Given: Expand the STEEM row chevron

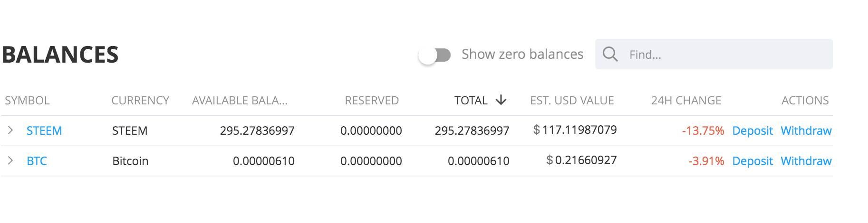Looking at the screenshot, I should pos(10,130).
